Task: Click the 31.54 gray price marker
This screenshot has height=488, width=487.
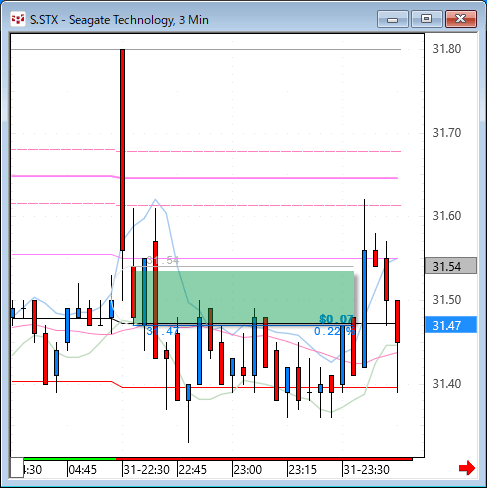Action: pos(451,266)
